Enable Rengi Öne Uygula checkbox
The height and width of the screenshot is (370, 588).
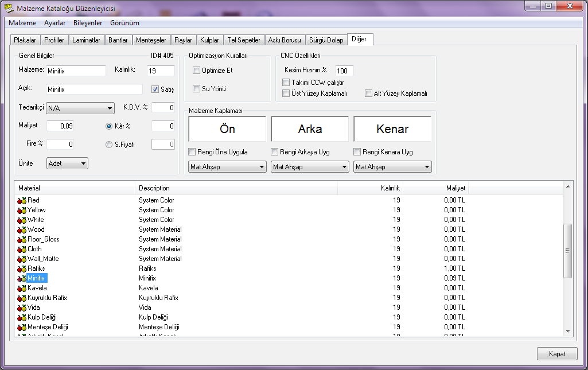point(192,152)
